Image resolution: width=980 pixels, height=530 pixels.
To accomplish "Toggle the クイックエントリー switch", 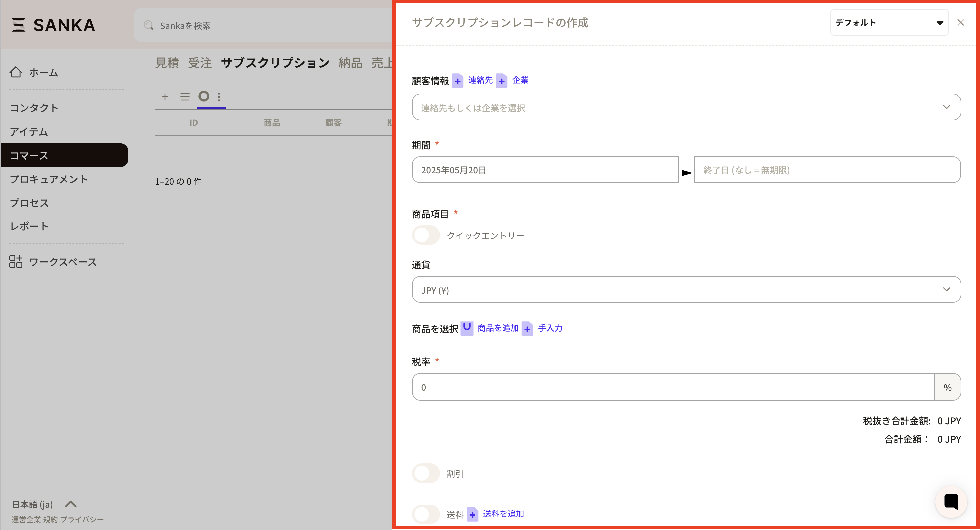I will (x=426, y=235).
